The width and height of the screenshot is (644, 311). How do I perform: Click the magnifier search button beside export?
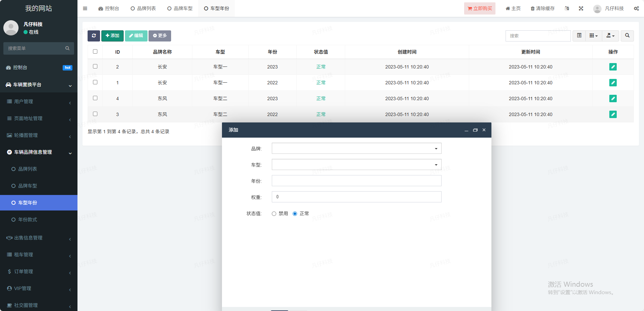[x=627, y=36]
